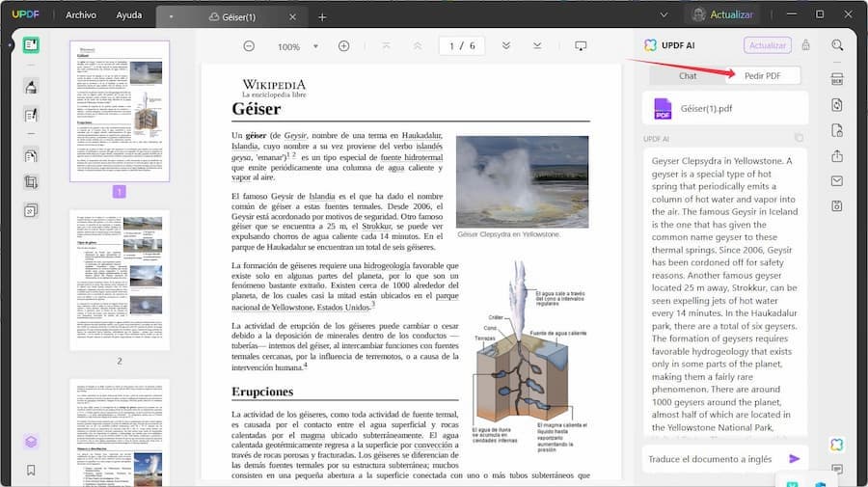Open the page tools duplicate icon
The width and height of the screenshot is (868, 487).
point(31,210)
